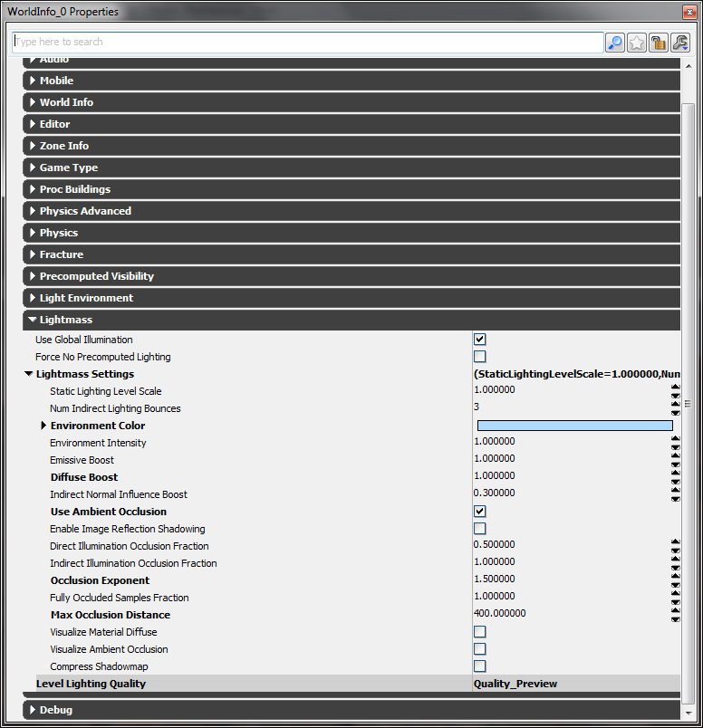Click the property search text field
This screenshot has width=703, height=728.
308,43
